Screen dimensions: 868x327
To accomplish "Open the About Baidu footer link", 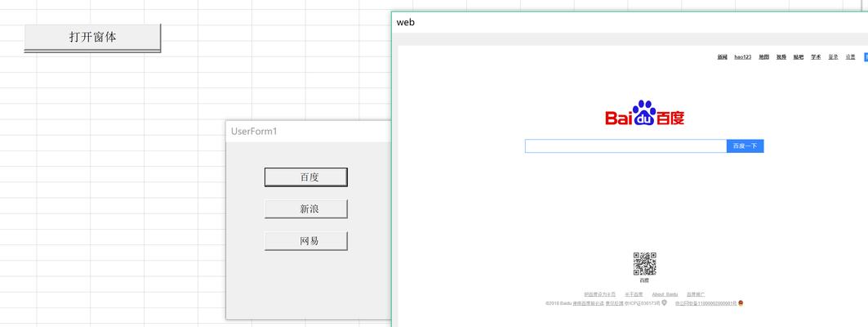I will click(x=665, y=294).
